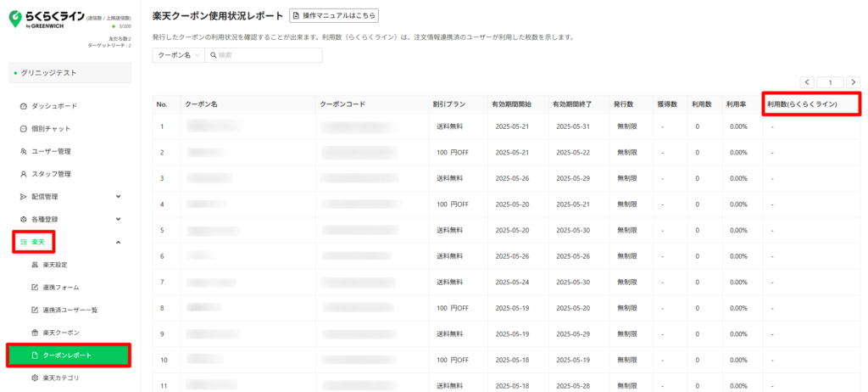Screen dimensions: 868x392
Task: Click the らくらくライン logo icon
Action: (15, 18)
